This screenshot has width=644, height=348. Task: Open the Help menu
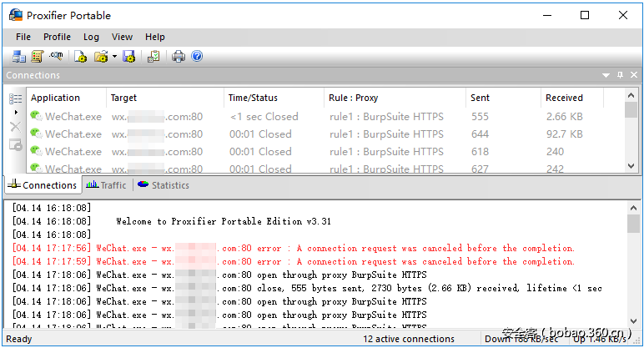pos(155,37)
